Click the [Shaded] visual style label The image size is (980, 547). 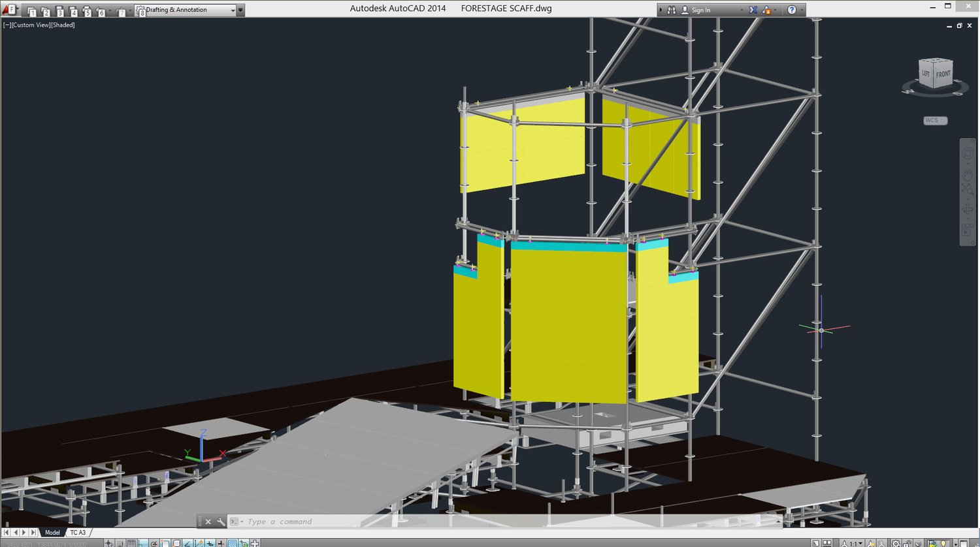pyautogui.click(x=63, y=25)
